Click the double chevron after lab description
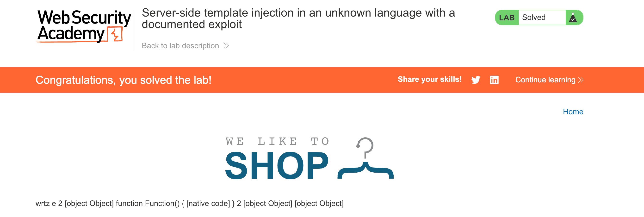Screen dimensions: 644x217 (226, 46)
